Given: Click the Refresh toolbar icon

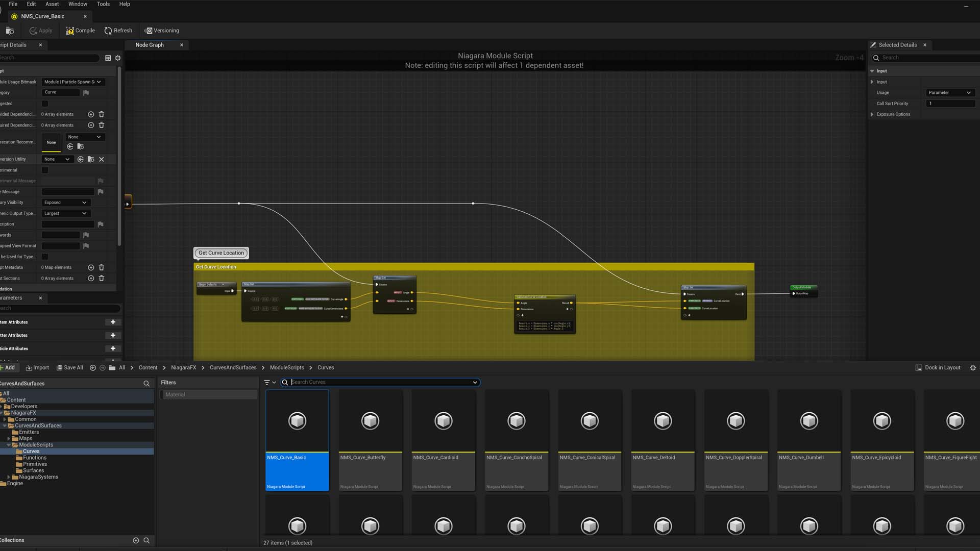Looking at the screenshot, I should coord(108,31).
